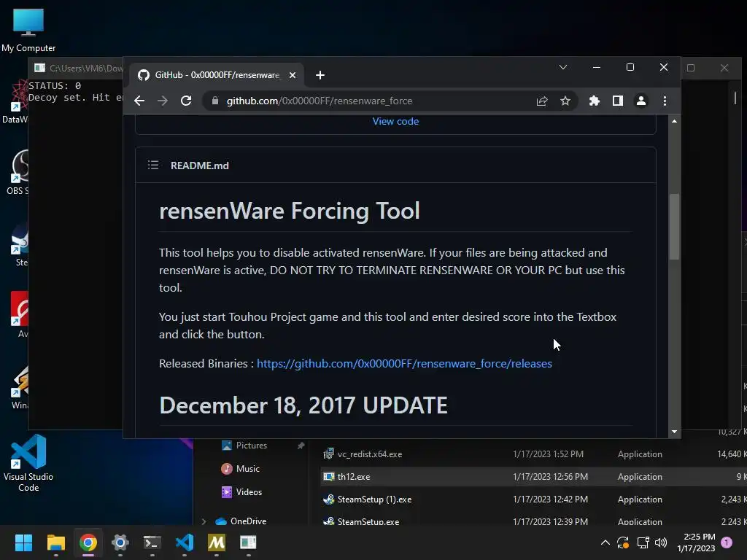Image resolution: width=747 pixels, height=560 pixels.
Task: Click the Chrome vertical scrollbar thumb
Action: pos(674,226)
